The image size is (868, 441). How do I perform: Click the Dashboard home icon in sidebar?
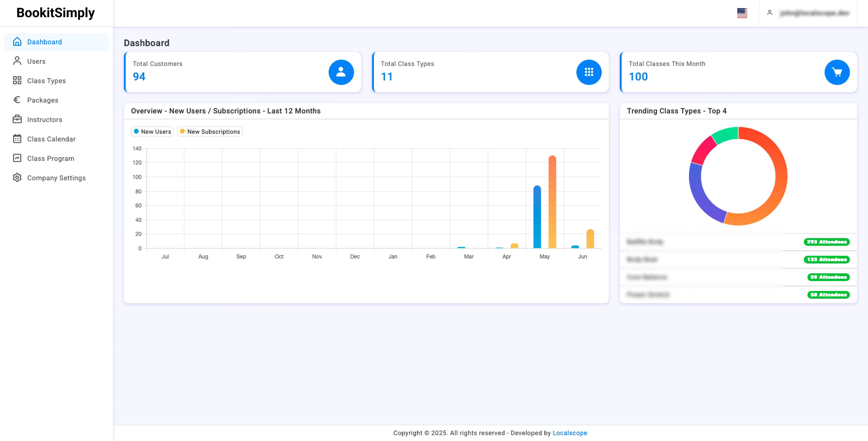coord(17,42)
